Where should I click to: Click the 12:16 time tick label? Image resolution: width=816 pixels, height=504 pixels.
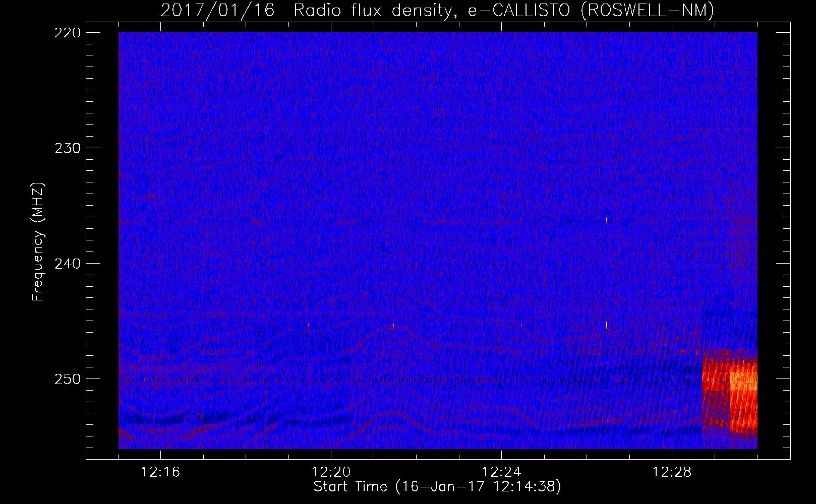tap(160, 472)
